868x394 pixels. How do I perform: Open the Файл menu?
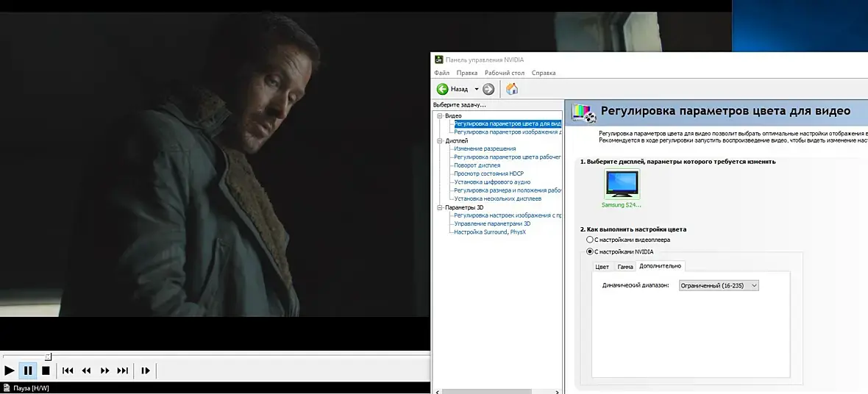442,73
